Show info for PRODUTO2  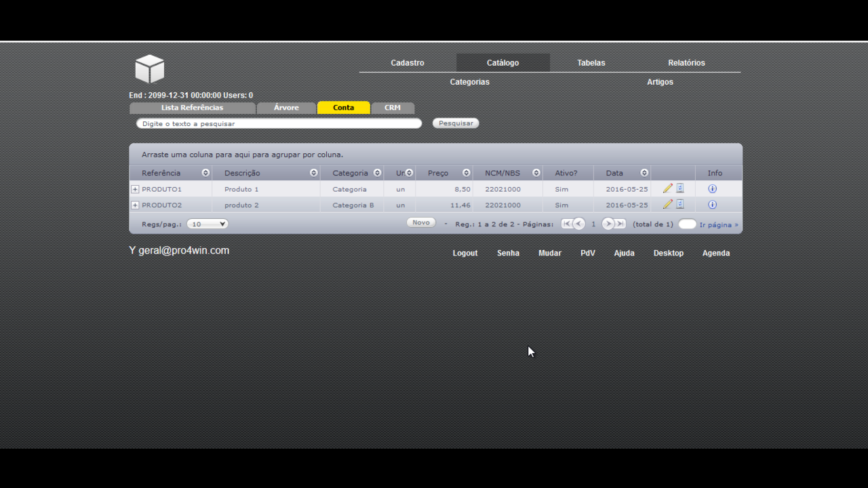[712, 205]
